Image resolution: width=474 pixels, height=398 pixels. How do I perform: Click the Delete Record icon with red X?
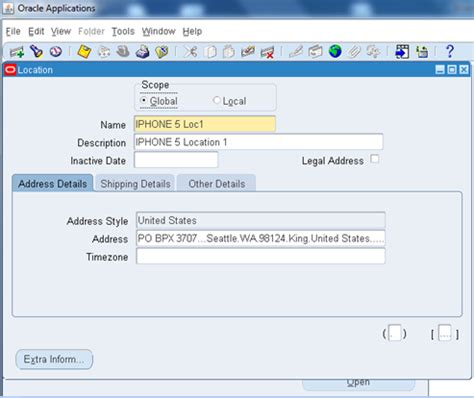[x=267, y=52]
